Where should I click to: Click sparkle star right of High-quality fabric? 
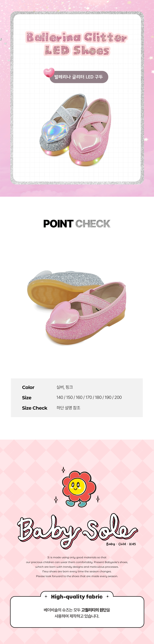[108, 597]
